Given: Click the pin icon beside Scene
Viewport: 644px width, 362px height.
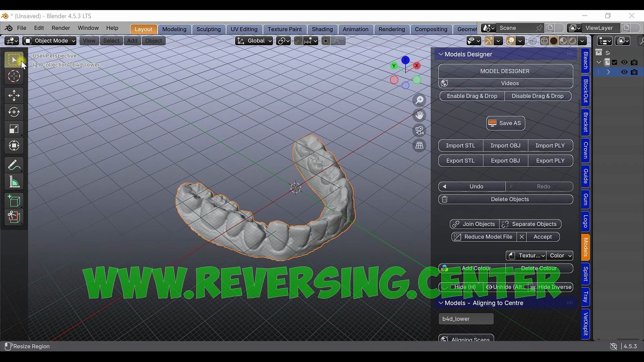Looking at the screenshot, I should [x=539, y=28].
